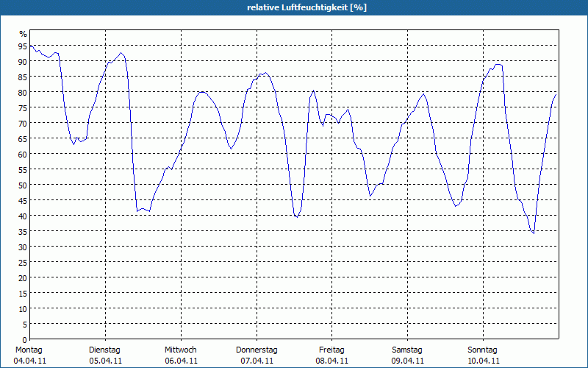
Task: Click the y-axis value '55'
Action: (23, 170)
